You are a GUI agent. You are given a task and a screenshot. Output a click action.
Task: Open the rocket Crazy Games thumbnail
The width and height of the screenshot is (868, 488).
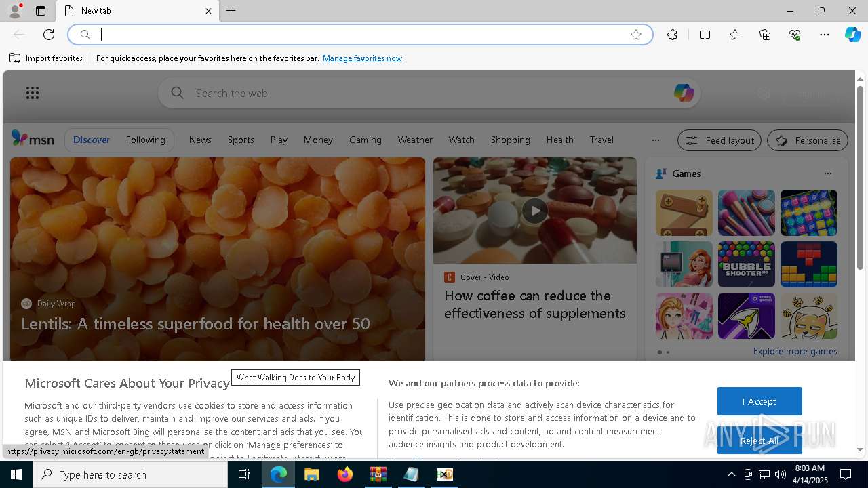click(746, 316)
